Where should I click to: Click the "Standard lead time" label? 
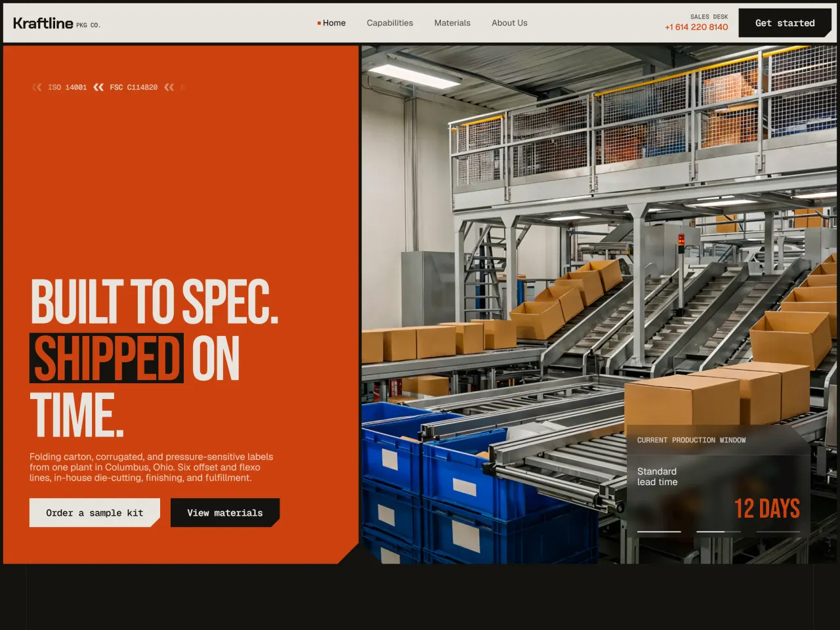pyautogui.click(x=658, y=476)
